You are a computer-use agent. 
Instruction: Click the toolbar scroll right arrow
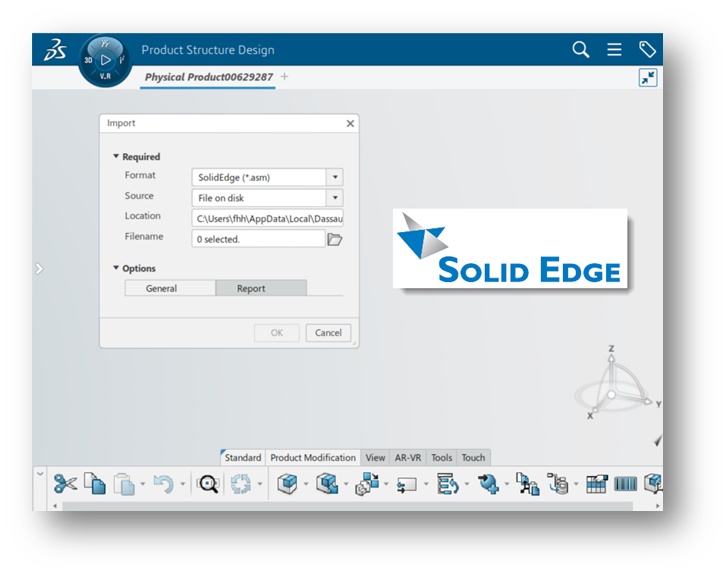[x=657, y=505]
